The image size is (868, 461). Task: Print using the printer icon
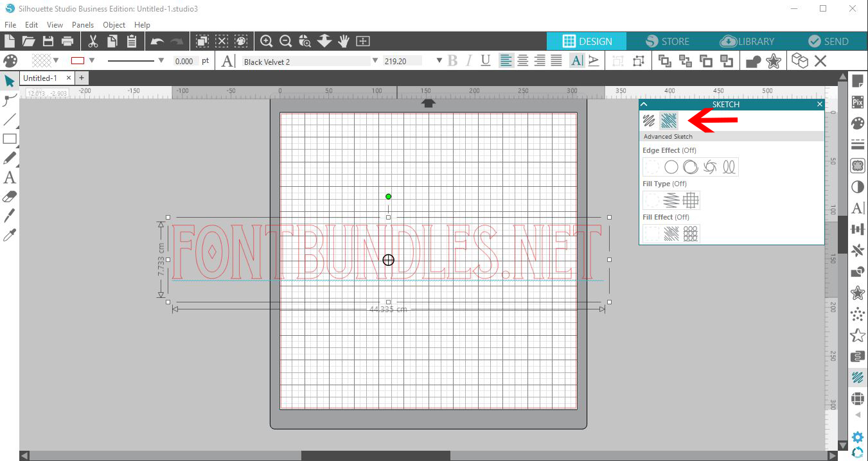tap(67, 41)
